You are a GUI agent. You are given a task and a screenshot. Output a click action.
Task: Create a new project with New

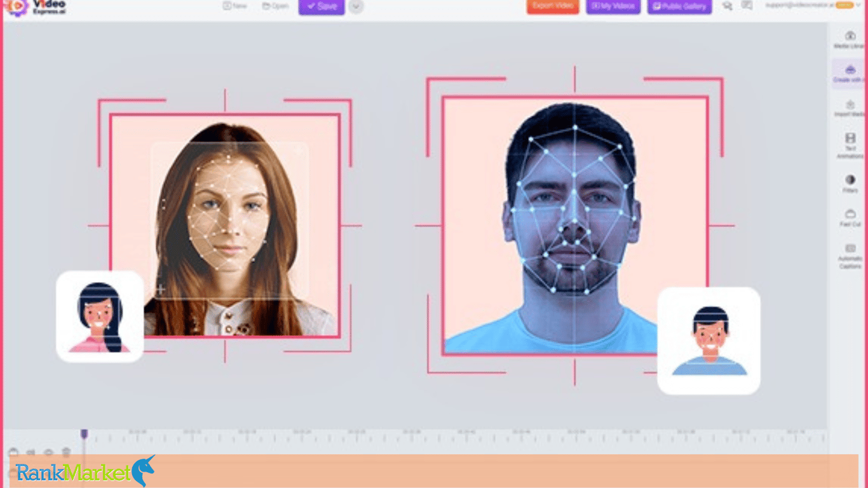pos(235,6)
